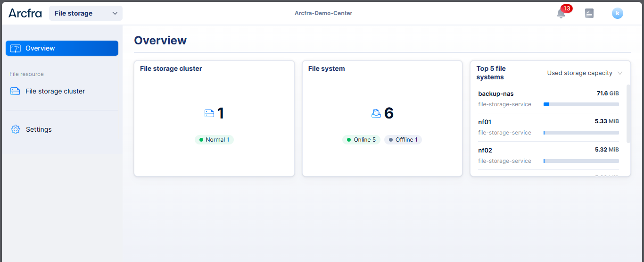The height and width of the screenshot is (262, 644).
Task: Open the notifications bell icon
Action: [561, 14]
